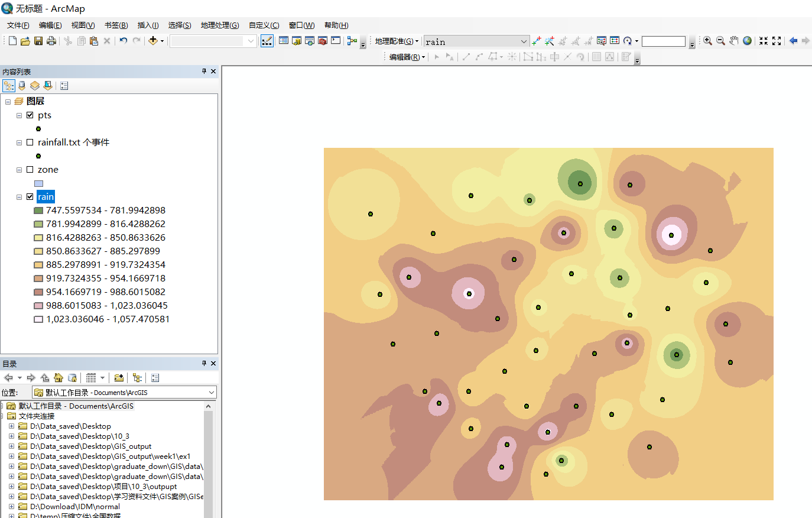The image size is (812, 518).
Task: Open a map document with folder icon
Action: [x=25, y=41]
